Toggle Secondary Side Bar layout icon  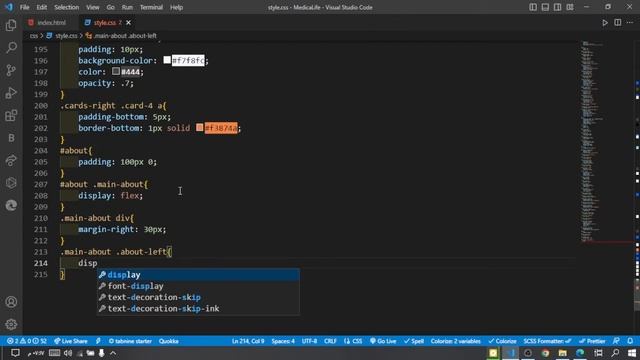point(558,7)
